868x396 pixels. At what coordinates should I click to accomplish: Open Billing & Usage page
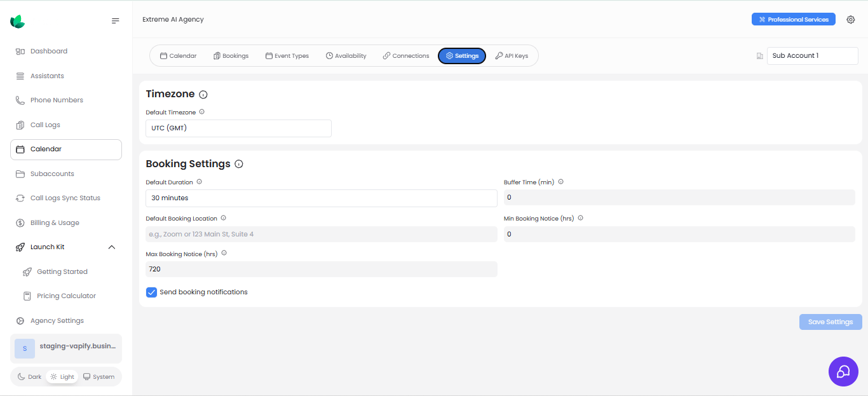pyautogui.click(x=66, y=222)
